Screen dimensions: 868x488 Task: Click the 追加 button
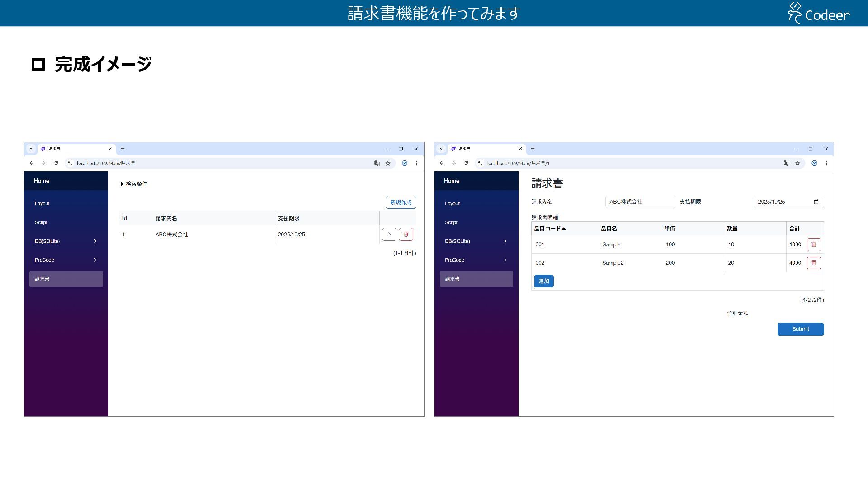[x=543, y=281]
